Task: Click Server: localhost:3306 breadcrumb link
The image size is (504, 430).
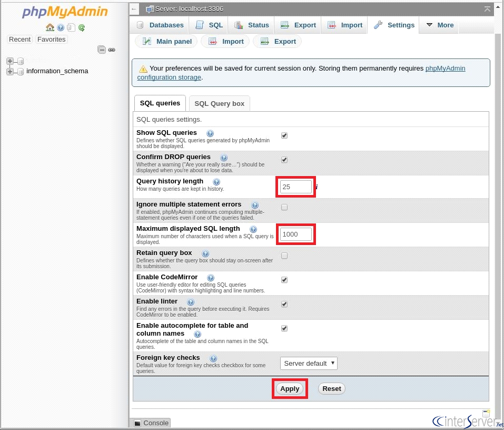Action: pyautogui.click(x=189, y=9)
